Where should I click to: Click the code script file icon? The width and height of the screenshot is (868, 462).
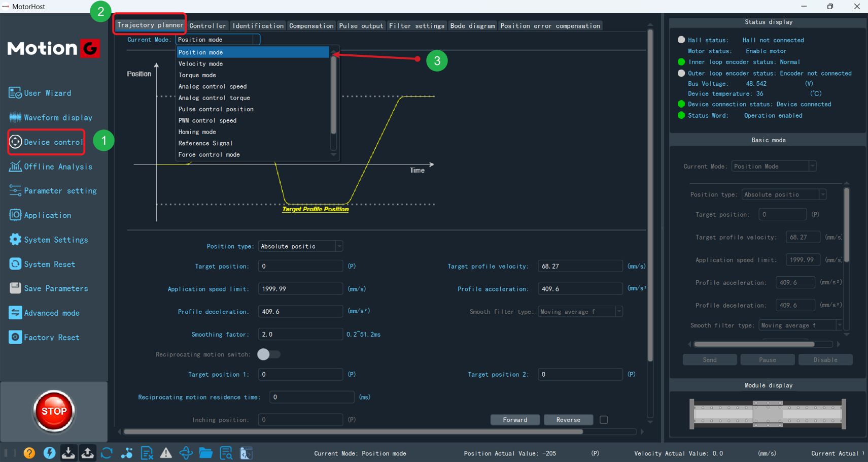(246, 453)
